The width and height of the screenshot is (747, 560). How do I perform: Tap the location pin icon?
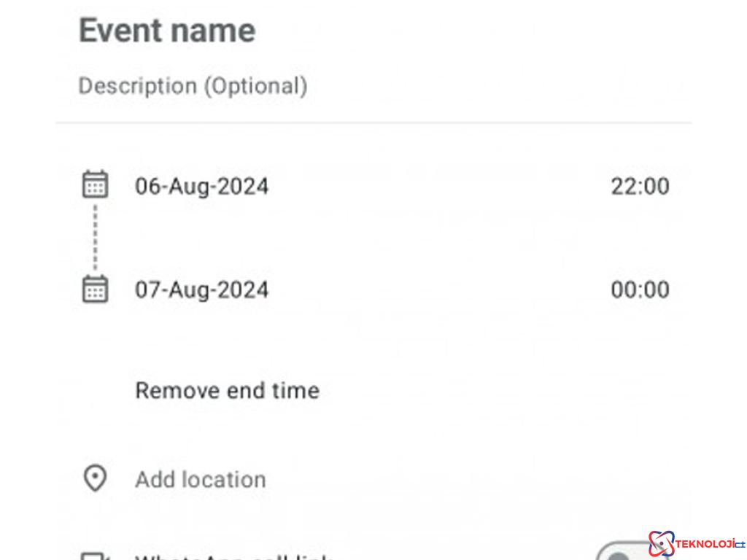[x=95, y=479]
